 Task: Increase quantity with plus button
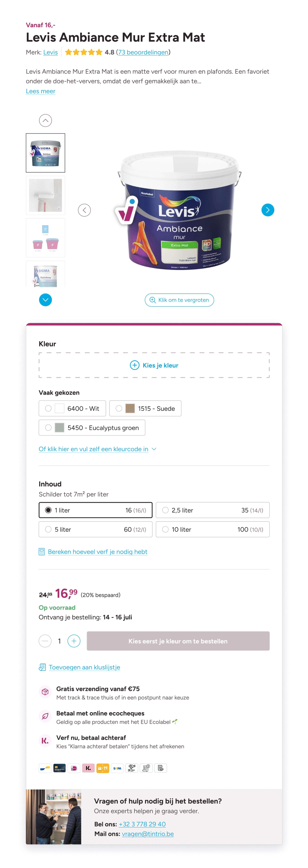coord(74,641)
